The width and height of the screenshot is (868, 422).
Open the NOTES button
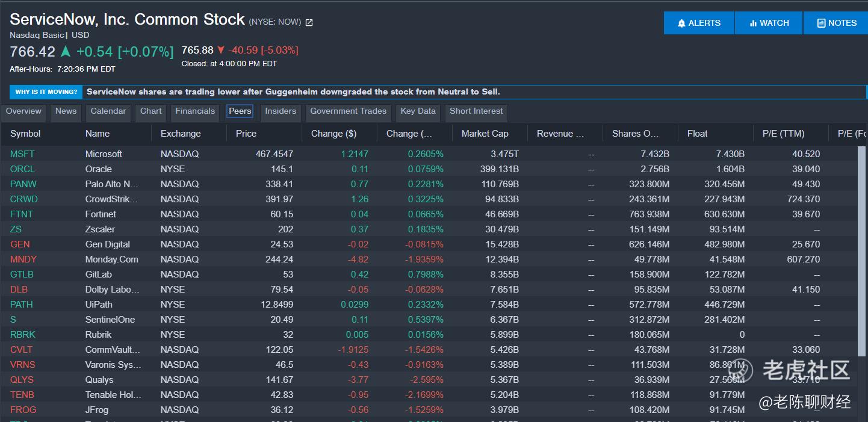[x=836, y=23]
